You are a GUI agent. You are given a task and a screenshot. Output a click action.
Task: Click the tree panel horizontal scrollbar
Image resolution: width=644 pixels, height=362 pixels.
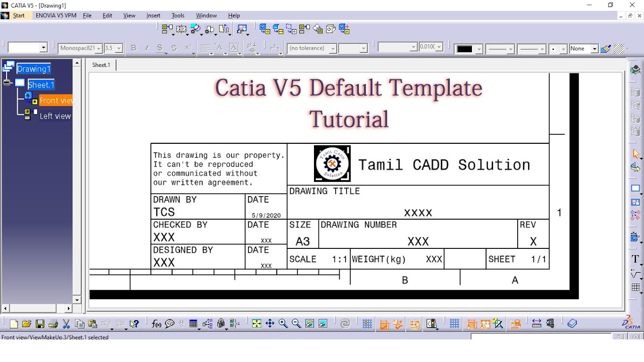point(37,308)
